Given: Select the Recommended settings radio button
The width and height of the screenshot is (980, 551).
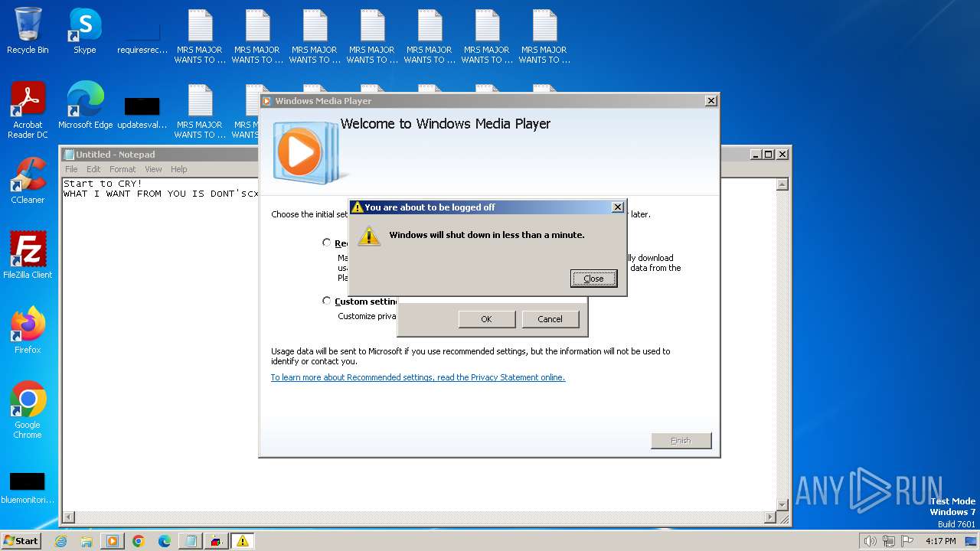Looking at the screenshot, I should [x=327, y=243].
